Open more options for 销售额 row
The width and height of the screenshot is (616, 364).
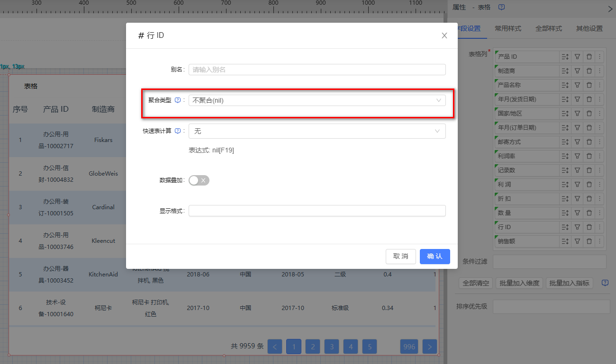point(600,241)
